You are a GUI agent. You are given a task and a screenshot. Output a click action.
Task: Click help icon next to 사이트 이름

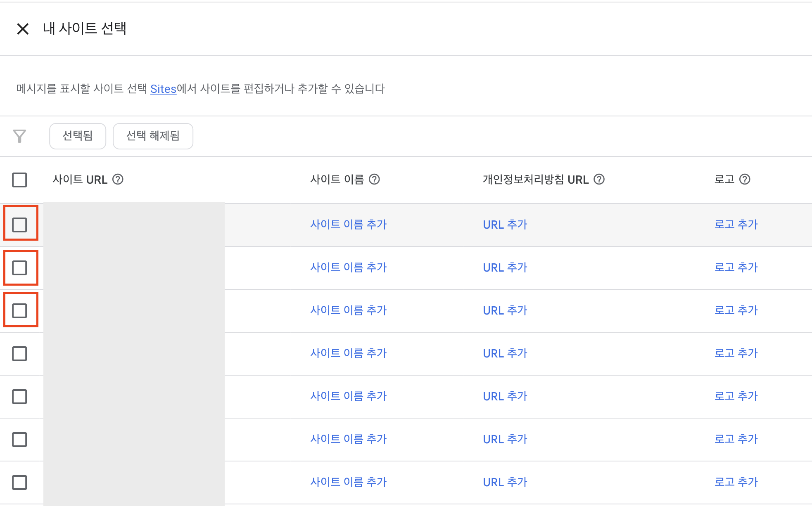coord(374,180)
